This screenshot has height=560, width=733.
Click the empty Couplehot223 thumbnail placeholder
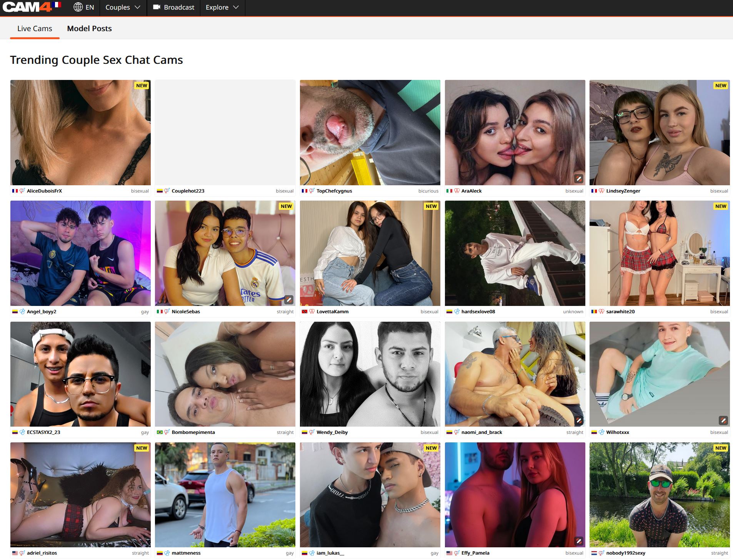click(x=225, y=133)
